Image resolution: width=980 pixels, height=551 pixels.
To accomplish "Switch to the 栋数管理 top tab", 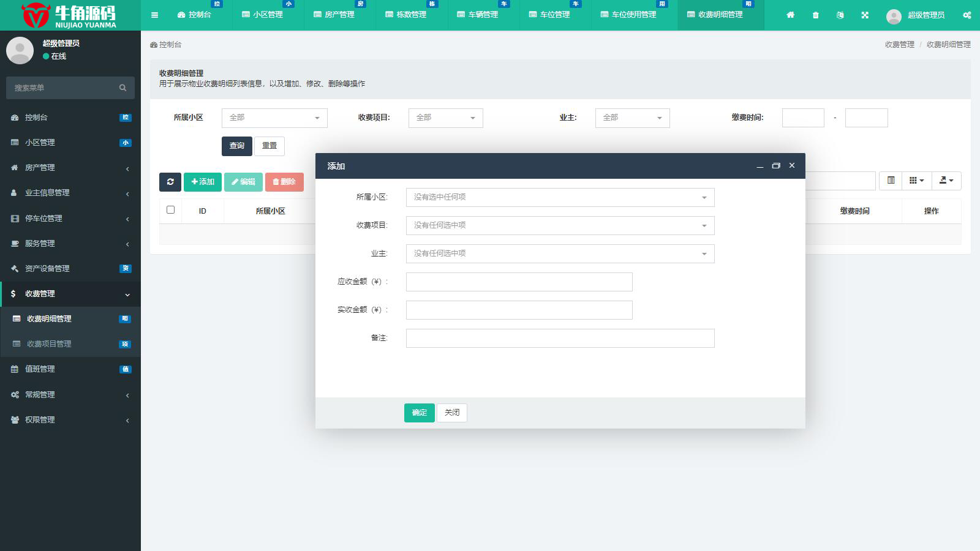I will 412,15.
